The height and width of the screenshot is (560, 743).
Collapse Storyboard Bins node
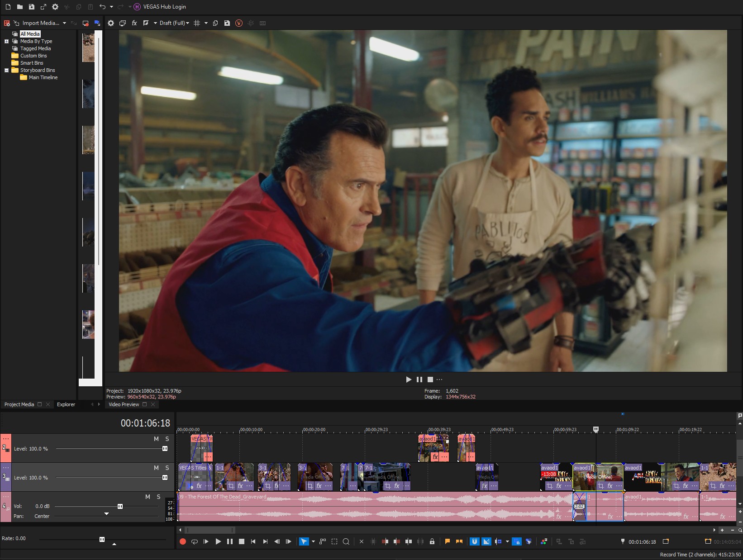coord(6,70)
